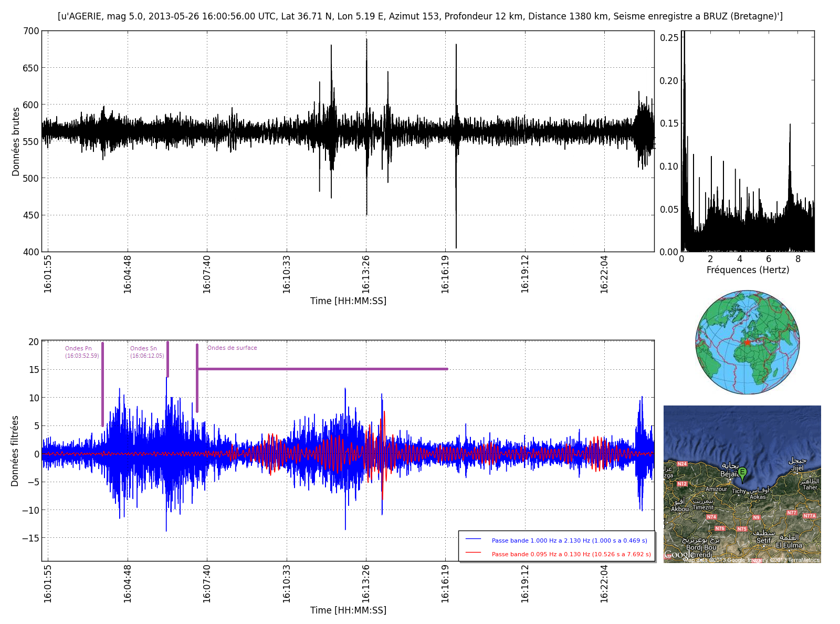Click the N24 road badge on the map
Image resolution: width=840 pixels, height=624 pixels.
[x=682, y=464]
